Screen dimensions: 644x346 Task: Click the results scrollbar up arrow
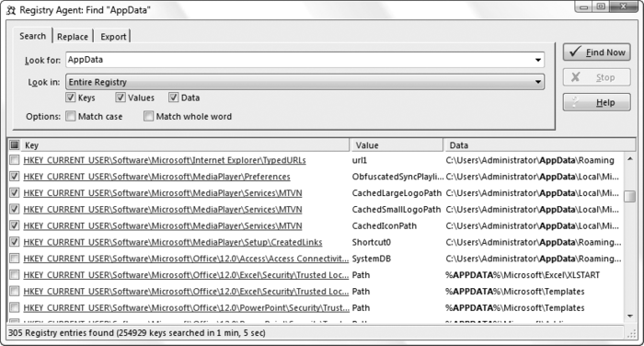(630, 159)
